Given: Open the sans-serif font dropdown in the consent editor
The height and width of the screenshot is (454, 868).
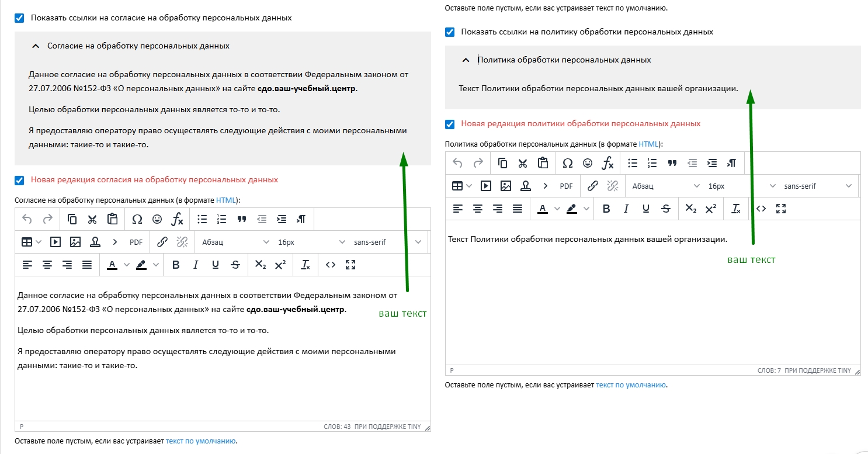Looking at the screenshot, I should pos(387,242).
